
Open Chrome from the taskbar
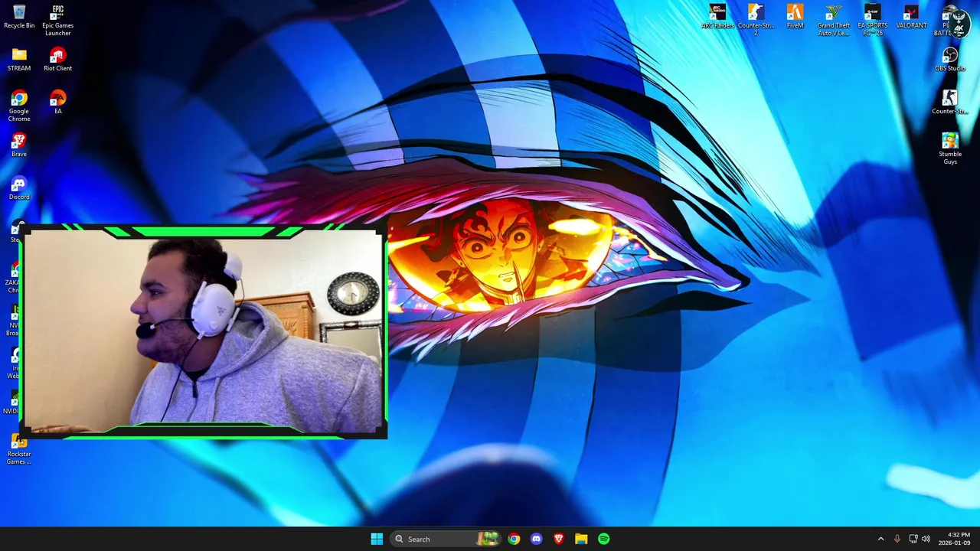point(514,539)
